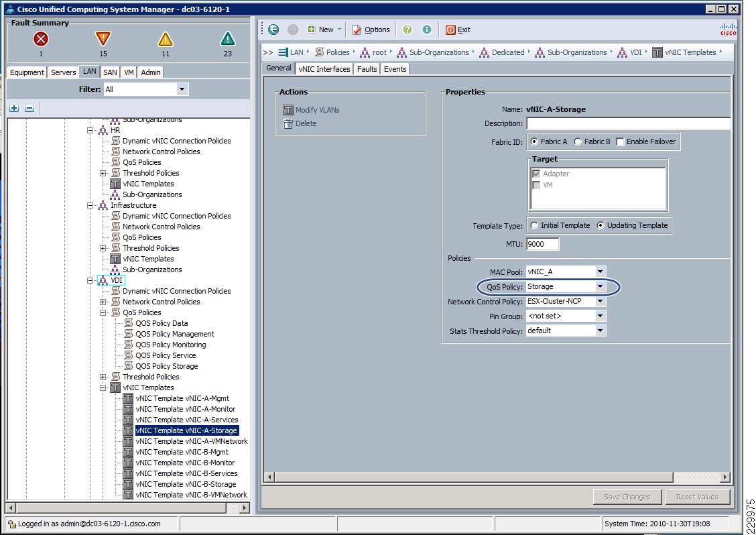Click the navigation tree horizontal scrollbar
The image size is (756, 535).
(121, 508)
